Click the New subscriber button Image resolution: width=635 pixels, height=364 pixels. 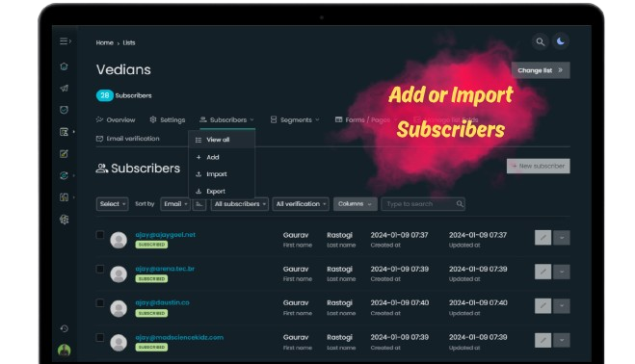click(539, 166)
